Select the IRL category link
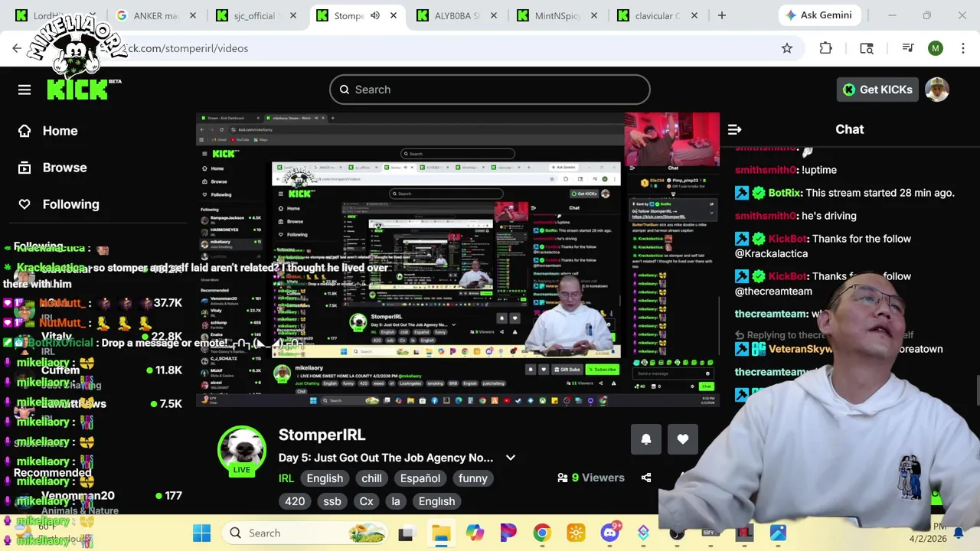Viewport: 980px width, 551px height. (286, 478)
